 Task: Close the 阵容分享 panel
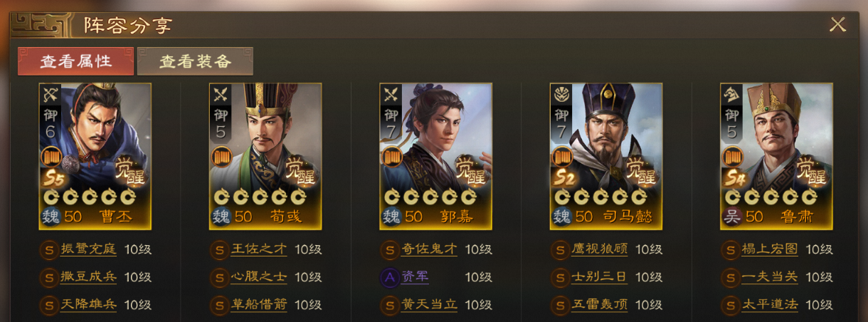[x=837, y=25]
